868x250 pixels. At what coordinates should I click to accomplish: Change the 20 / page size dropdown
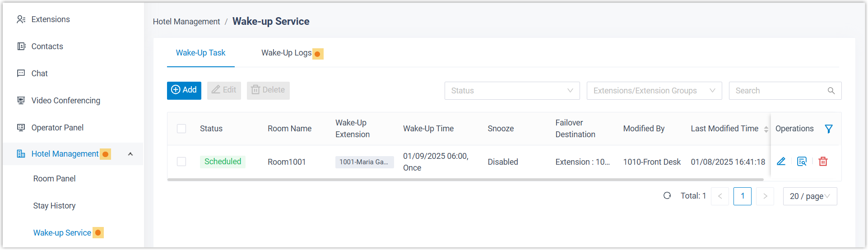coord(810,196)
